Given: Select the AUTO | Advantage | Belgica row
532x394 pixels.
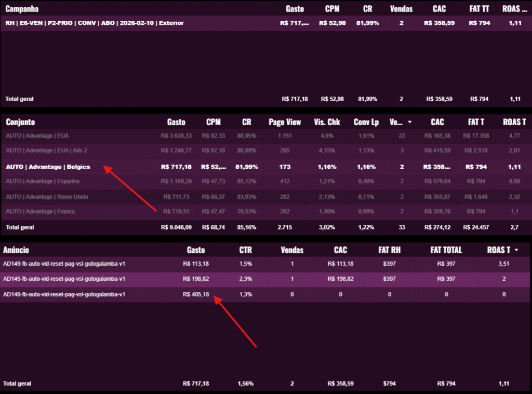Looking at the screenshot, I should (48, 167).
